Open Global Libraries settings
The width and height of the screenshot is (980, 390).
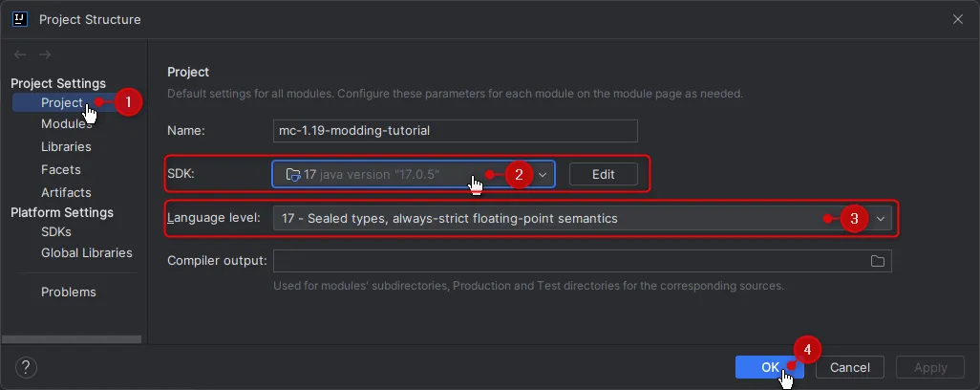click(87, 253)
